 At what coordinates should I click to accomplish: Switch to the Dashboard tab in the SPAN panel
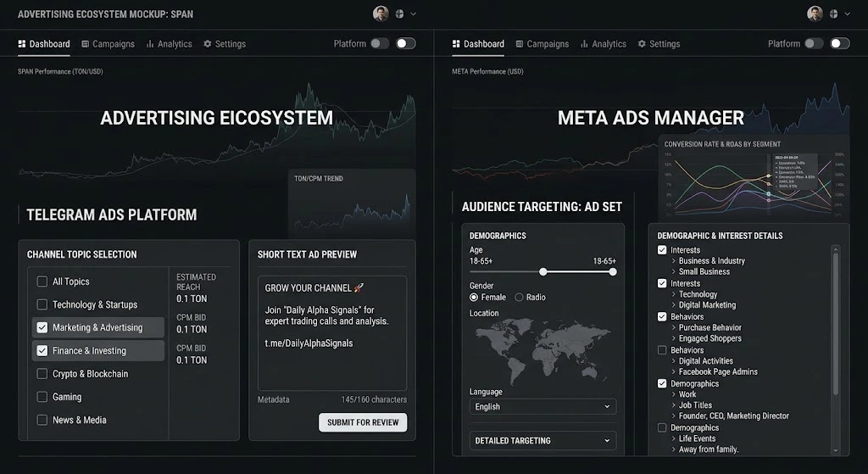pos(44,44)
